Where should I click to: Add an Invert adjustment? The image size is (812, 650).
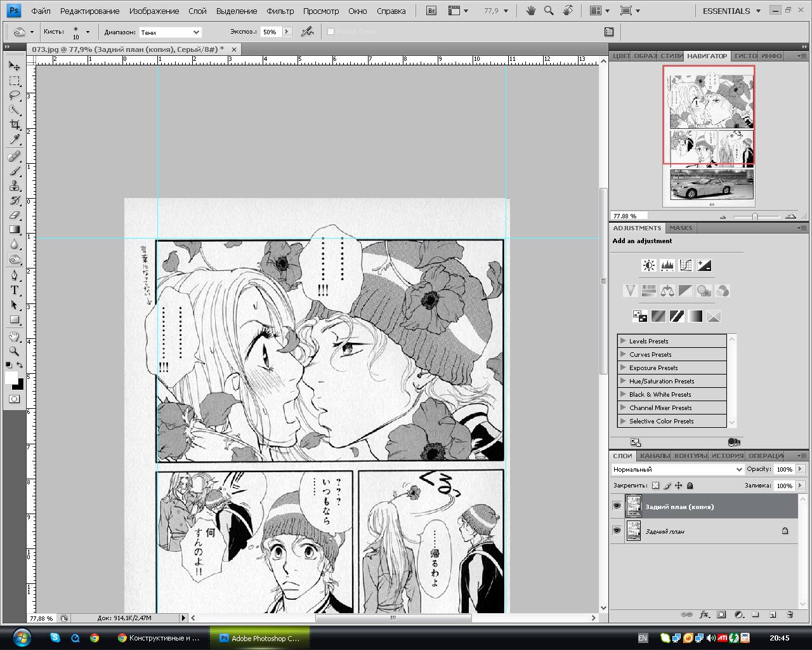(640, 316)
